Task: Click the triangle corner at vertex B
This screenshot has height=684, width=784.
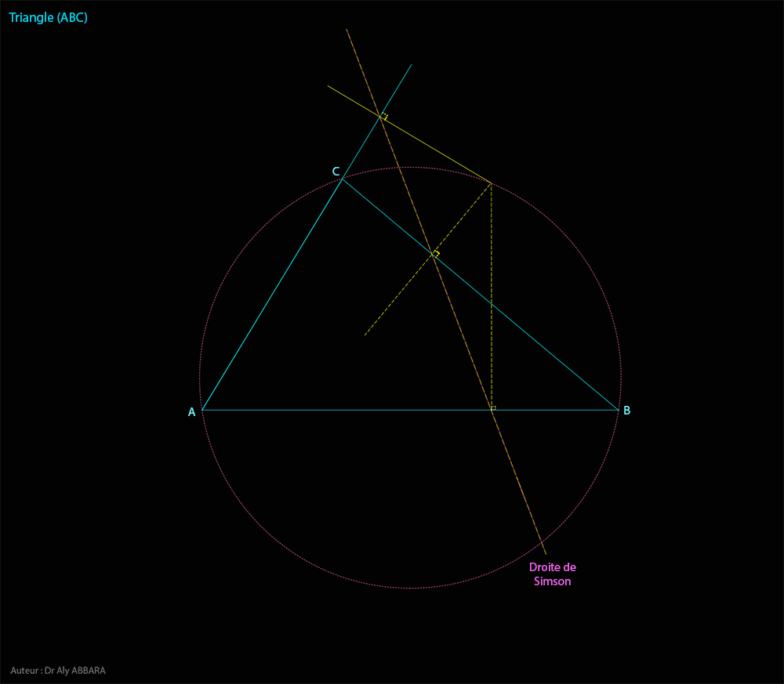Action: 618,410
